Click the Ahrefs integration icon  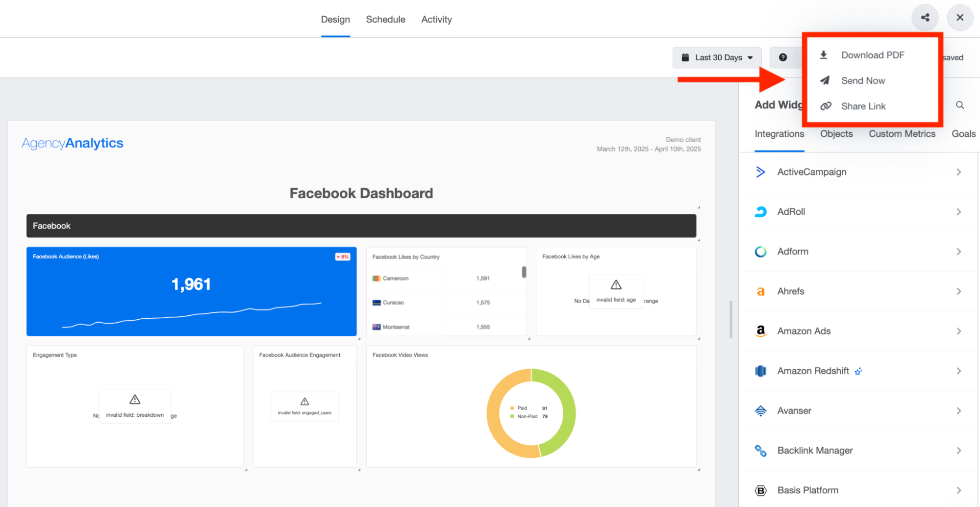coord(760,291)
